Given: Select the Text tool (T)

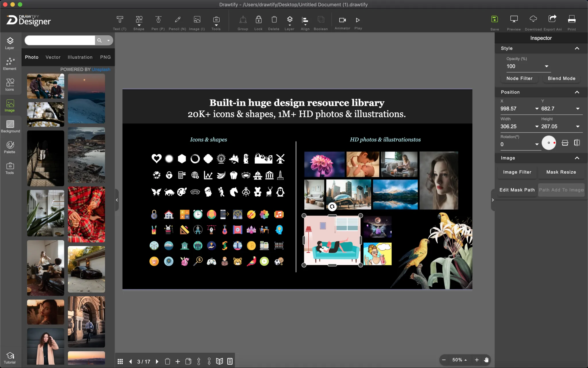Looking at the screenshot, I should click(120, 20).
